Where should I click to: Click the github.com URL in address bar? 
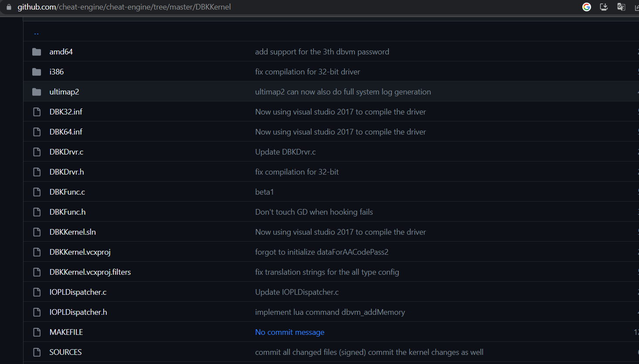pos(124,7)
